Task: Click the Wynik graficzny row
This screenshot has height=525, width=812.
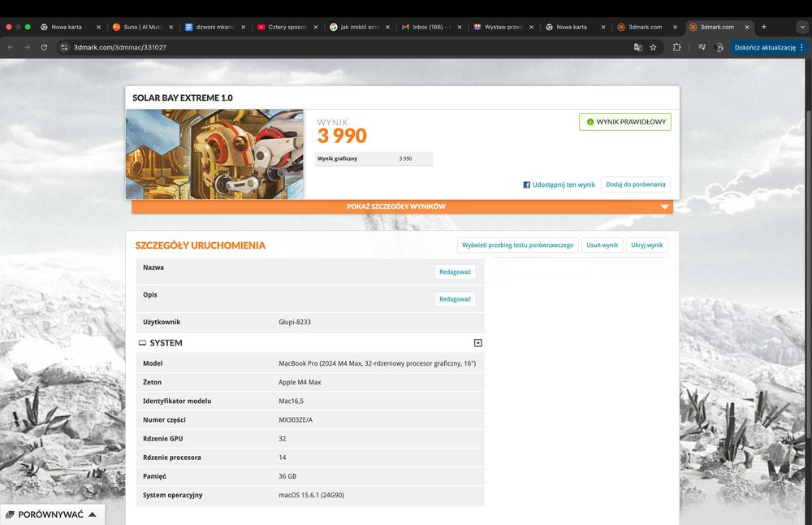Action: (374, 158)
